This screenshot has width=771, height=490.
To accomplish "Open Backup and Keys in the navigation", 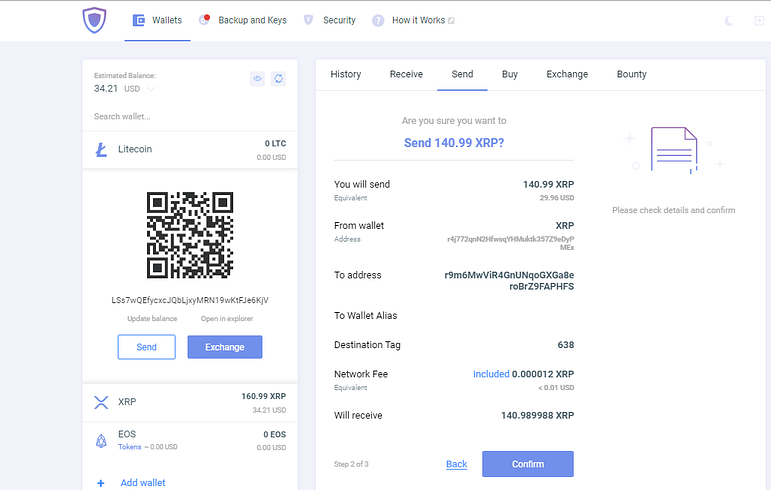I will click(x=252, y=20).
